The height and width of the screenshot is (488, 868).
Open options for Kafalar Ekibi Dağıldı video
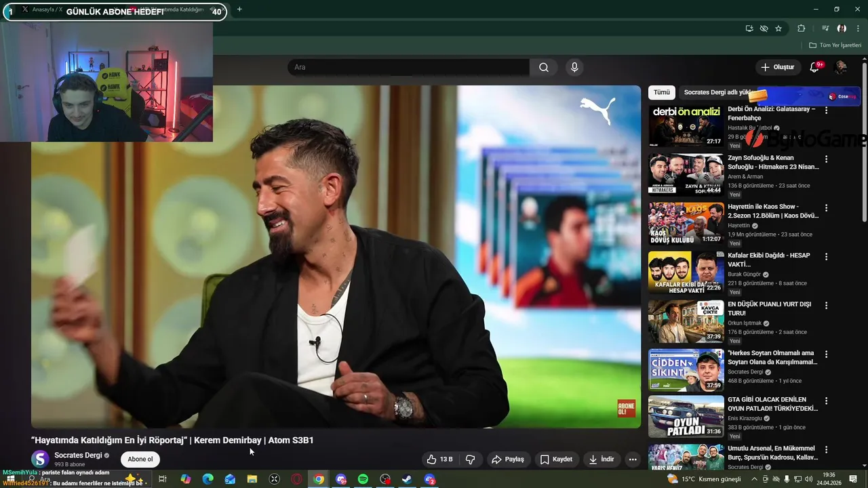click(826, 257)
